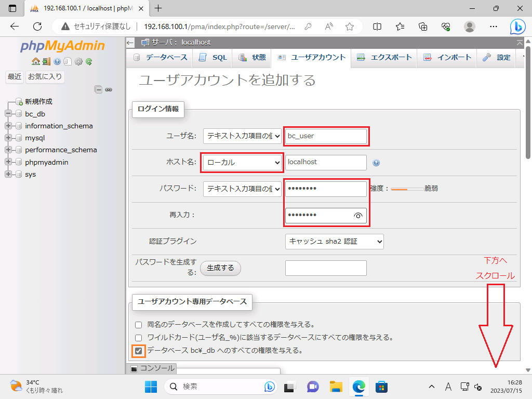Click the logout door icon
This screenshot has width=532, height=399.
point(46,61)
